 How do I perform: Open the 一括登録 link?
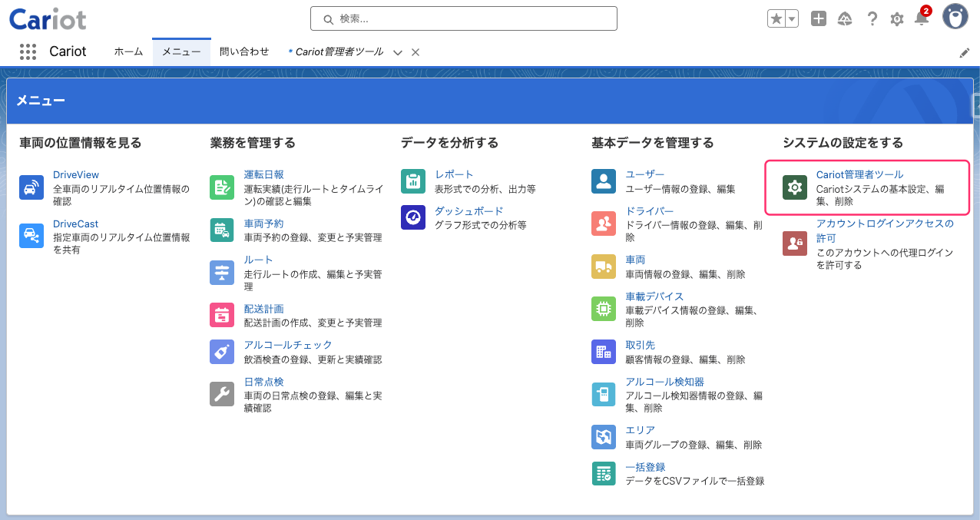[x=645, y=467]
